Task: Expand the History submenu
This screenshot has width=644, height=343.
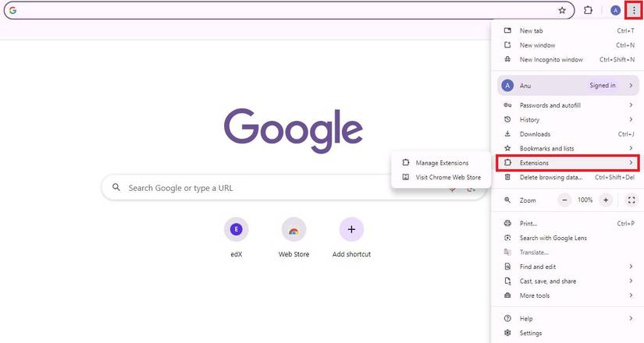Action: 568,119
